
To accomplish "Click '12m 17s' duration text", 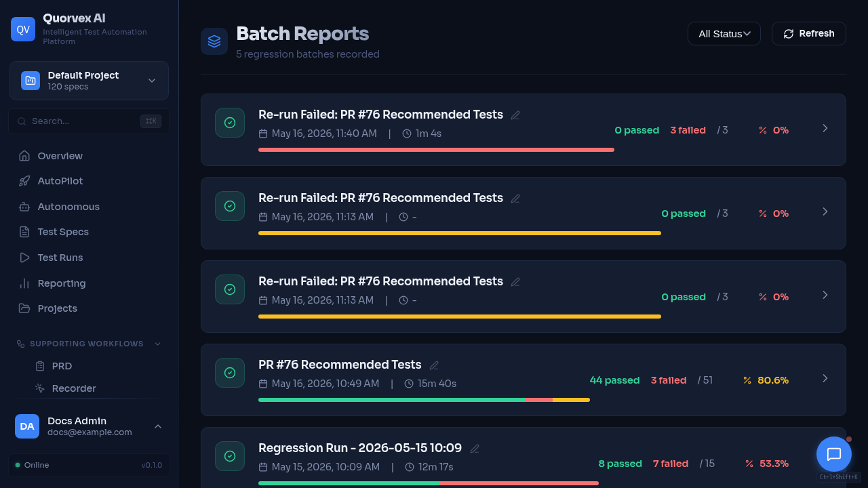I will 435,467.
